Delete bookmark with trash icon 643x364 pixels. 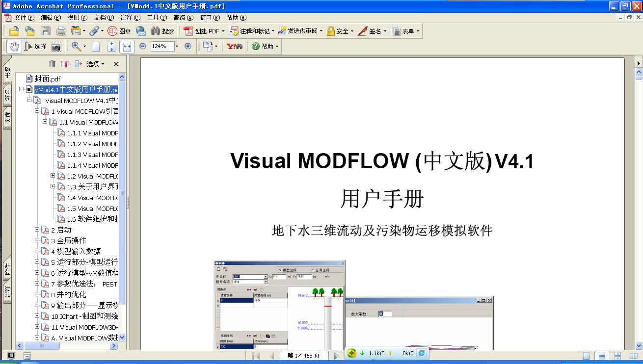click(x=52, y=64)
